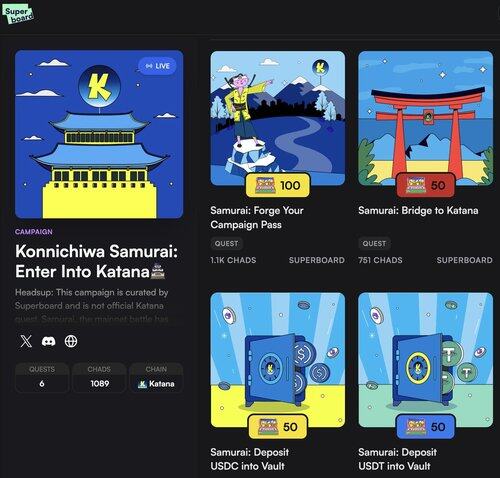Viewport: 500px width, 478px height.
Task: Click the USDC vault safe thumbnail
Action: (278, 360)
